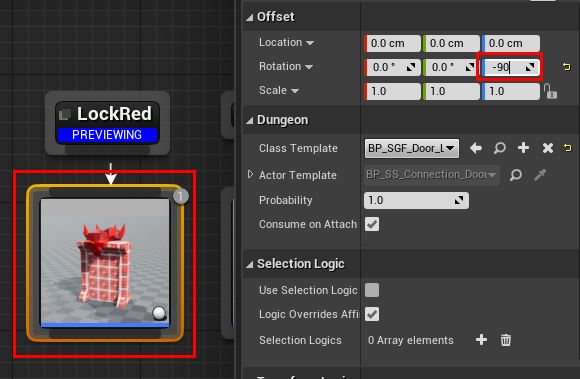Viewport: 580px width, 379px height.
Task: Click the Location Z field 0.0 cm
Action: pyautogui.click(x=510, y=43)
